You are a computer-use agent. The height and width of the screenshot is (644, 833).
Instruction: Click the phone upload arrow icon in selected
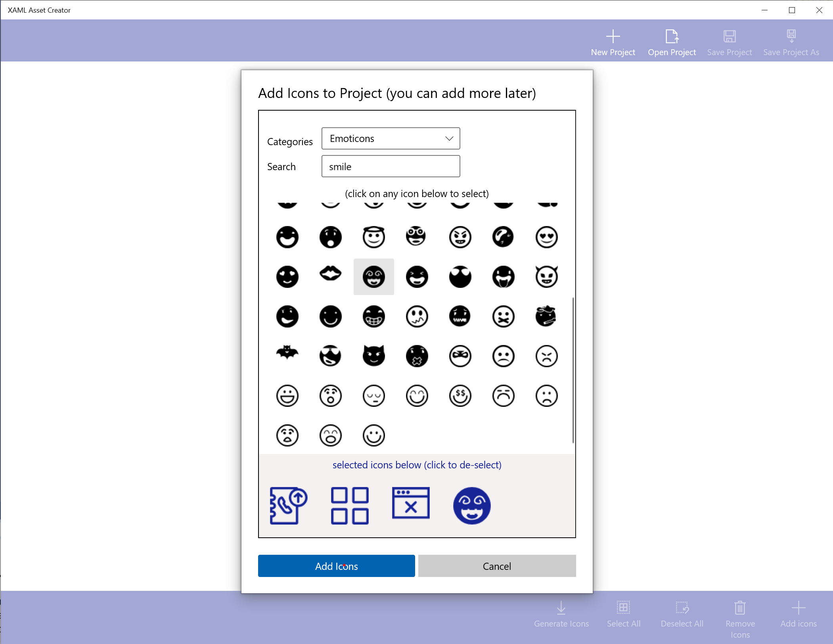pos(287,505)
